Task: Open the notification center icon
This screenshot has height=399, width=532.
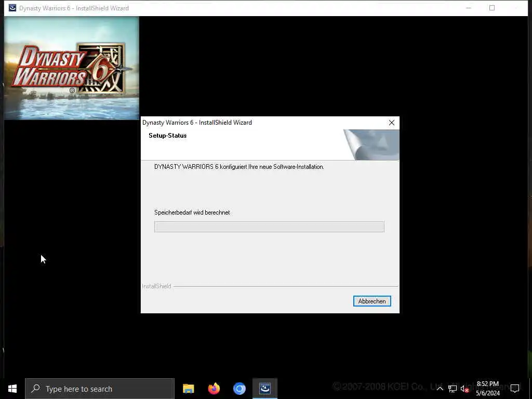Action: tap(515, 389)
